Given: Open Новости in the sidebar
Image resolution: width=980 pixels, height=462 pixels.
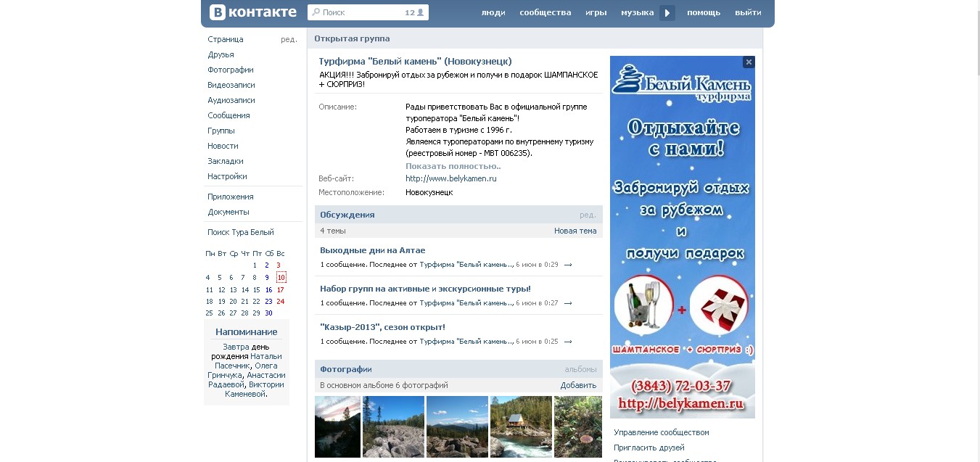Looking at the screenshot, I should pyautogui.click(x=223, y=146).
